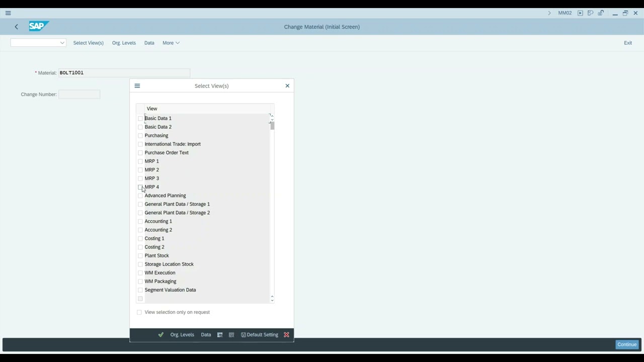This screenshot has width=644, height=362.
Task: Click the WM Packaging row
Action: [207, 281]
